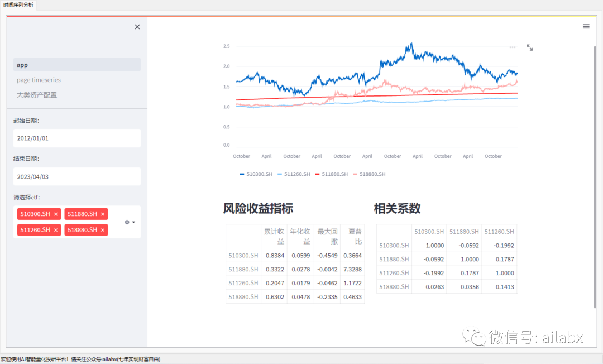The width and height of the screenshot is (603, 364).
Task: Remove the 518880.SH tag
Action: 103,230
